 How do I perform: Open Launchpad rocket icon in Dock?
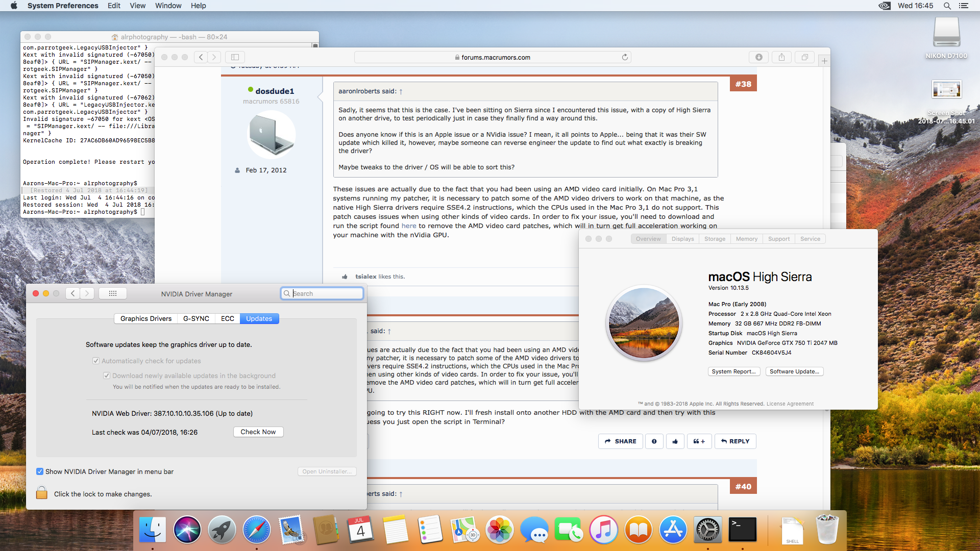click(222, 530)
